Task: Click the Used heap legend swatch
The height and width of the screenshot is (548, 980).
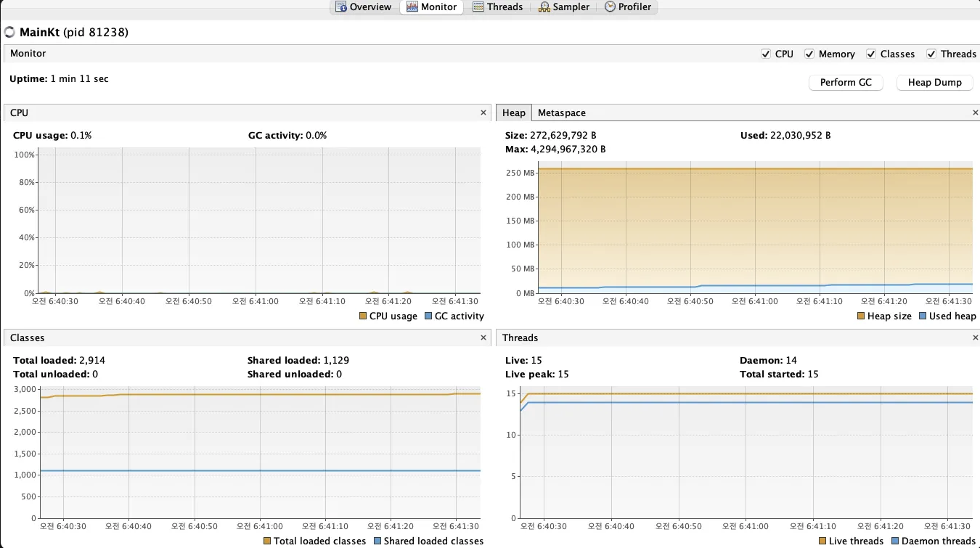Action: pyautogui.click(x=923, y=316)
